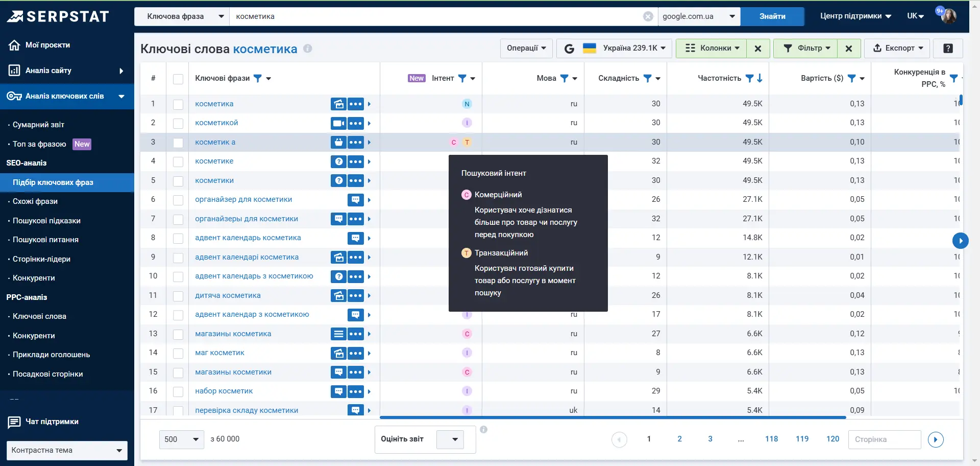Click the filter icon in Частотність column
980x466 pixels.
click(749, 78)
